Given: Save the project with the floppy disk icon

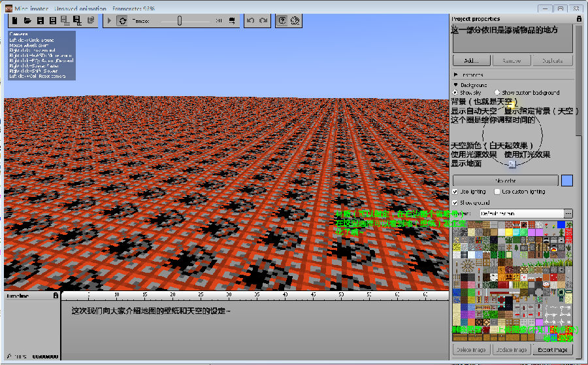Looking at the screenshot, I should 40,21.
